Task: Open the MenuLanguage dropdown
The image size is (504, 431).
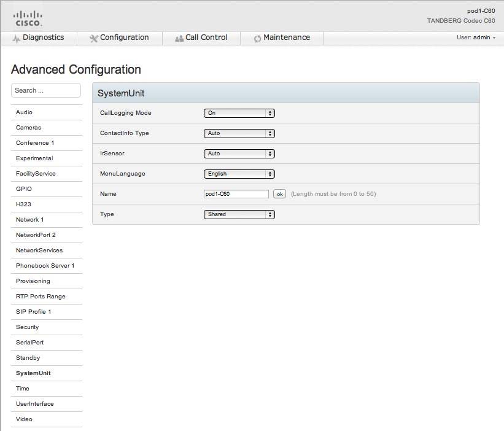Action: (239, 174)
